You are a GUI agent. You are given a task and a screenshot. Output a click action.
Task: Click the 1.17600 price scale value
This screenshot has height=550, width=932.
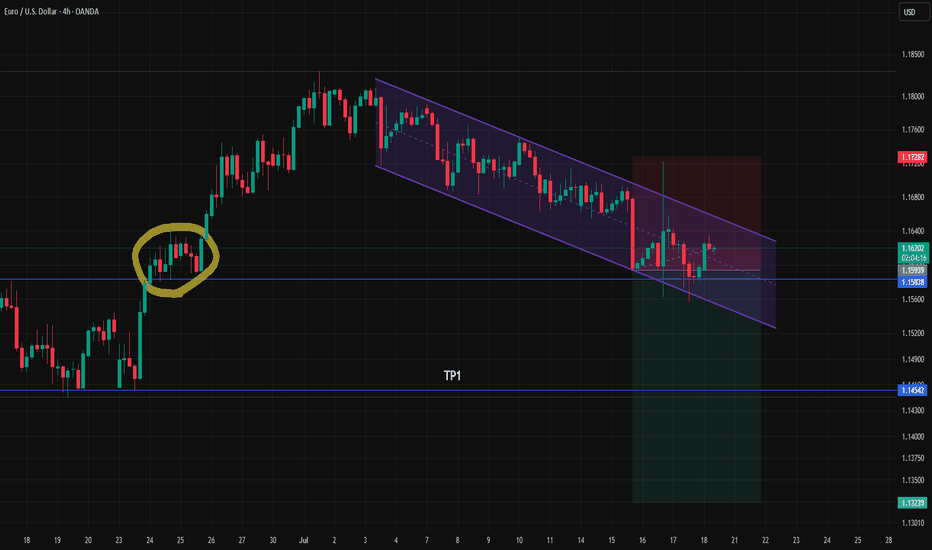click(912, 130)
